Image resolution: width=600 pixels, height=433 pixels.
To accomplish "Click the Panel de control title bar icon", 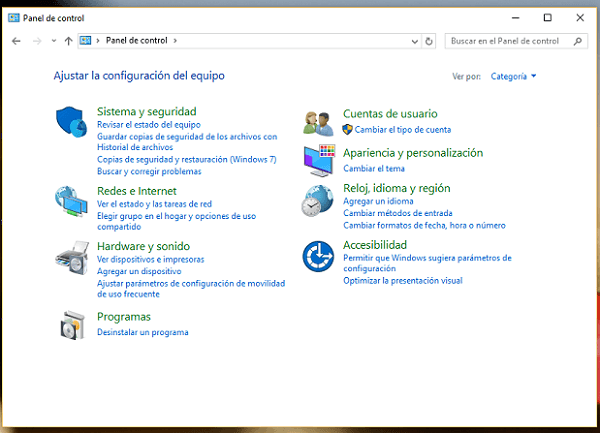I will (x=14, y=18).
